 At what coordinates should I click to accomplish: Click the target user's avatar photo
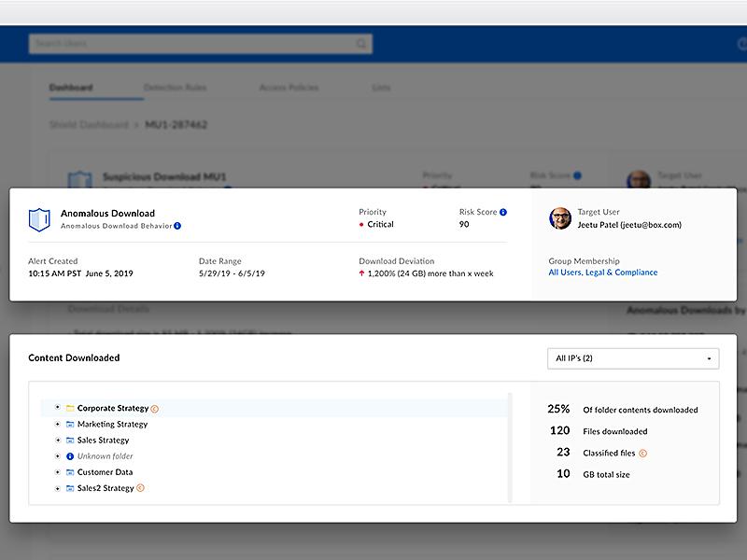coord(560,218)
